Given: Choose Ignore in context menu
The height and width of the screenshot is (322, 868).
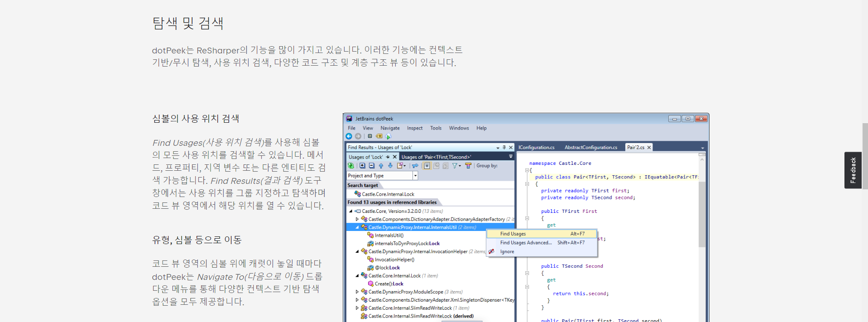Looking at the screenshot, I should click(x=542, y=252).
